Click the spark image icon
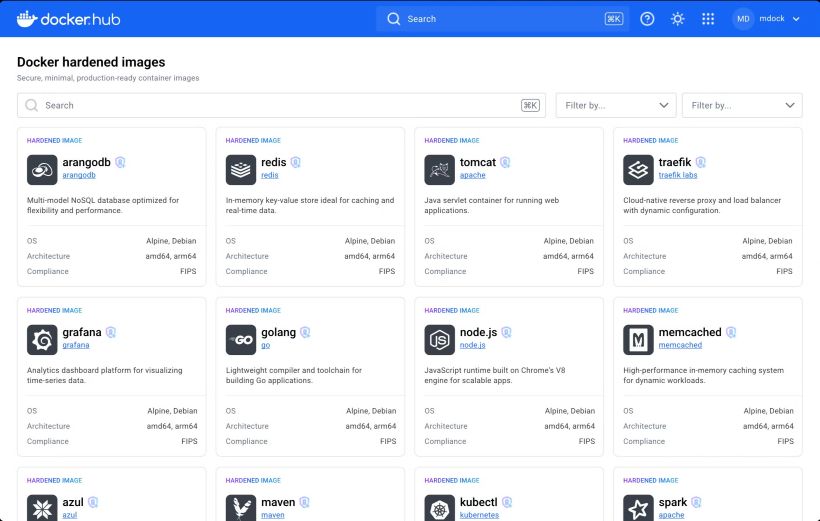Image resolution: width=820 pixels, height=521 pixels. 638,508
